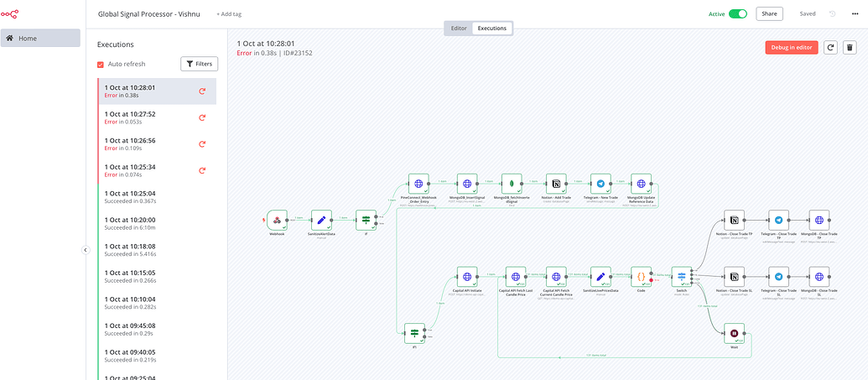
Task: Retry the 10:27:52 failed execution
Action: 202,118
